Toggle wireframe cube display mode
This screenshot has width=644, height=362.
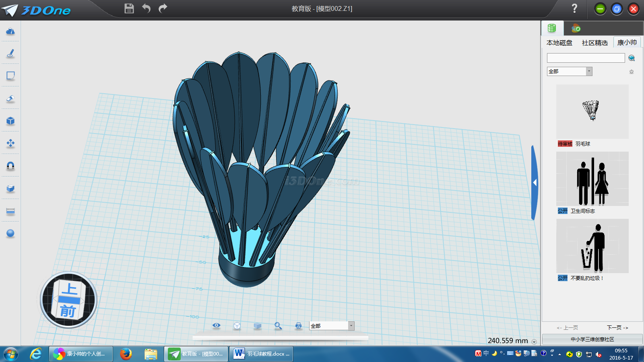tap(237, 326)
